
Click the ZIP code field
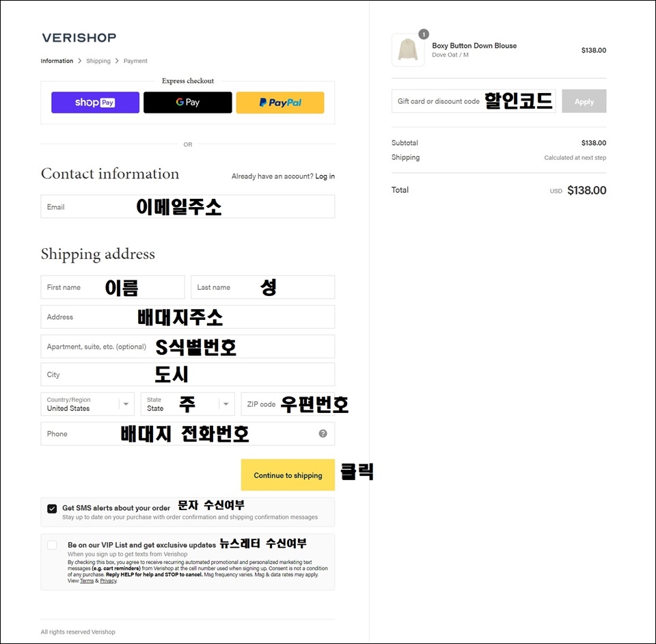pos(288,404)
